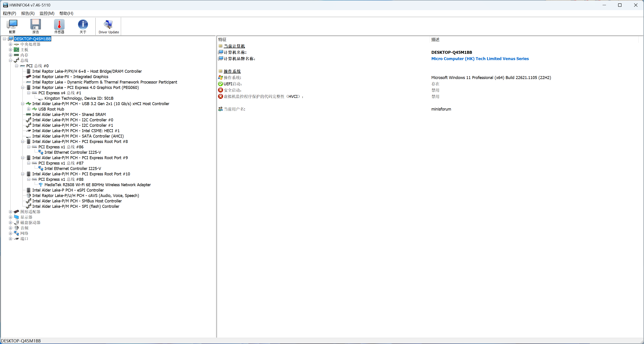Select the first Intel Ethernet Controller I225-V
644x344 pixels.
click(72, 152)
